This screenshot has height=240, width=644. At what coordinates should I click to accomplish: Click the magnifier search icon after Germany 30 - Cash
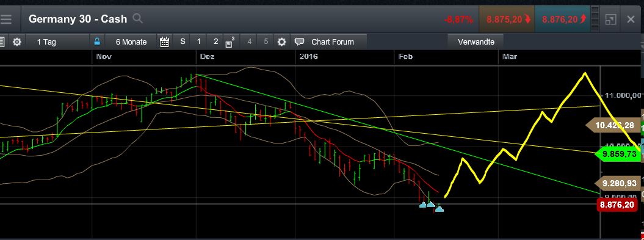point(138,18)
